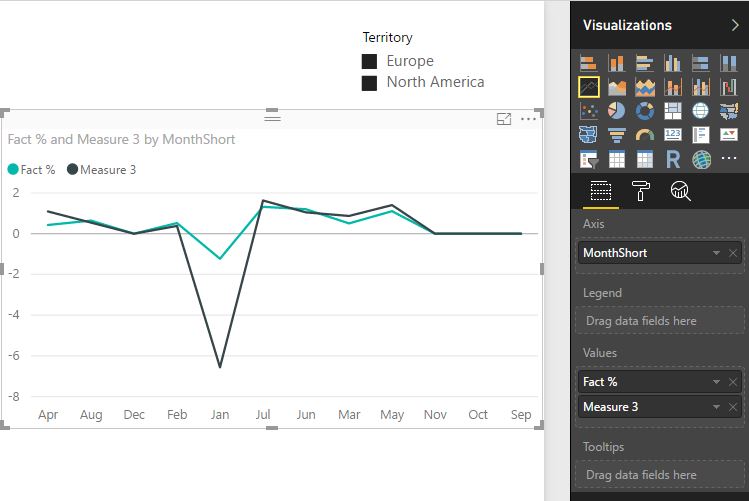Select the funnel chart visualization

tap(616, 135)
